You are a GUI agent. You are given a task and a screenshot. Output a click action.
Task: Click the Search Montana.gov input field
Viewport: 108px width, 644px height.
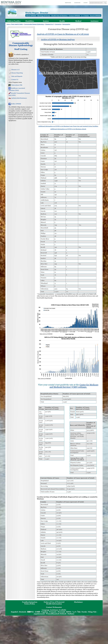[x=96, y=3]
